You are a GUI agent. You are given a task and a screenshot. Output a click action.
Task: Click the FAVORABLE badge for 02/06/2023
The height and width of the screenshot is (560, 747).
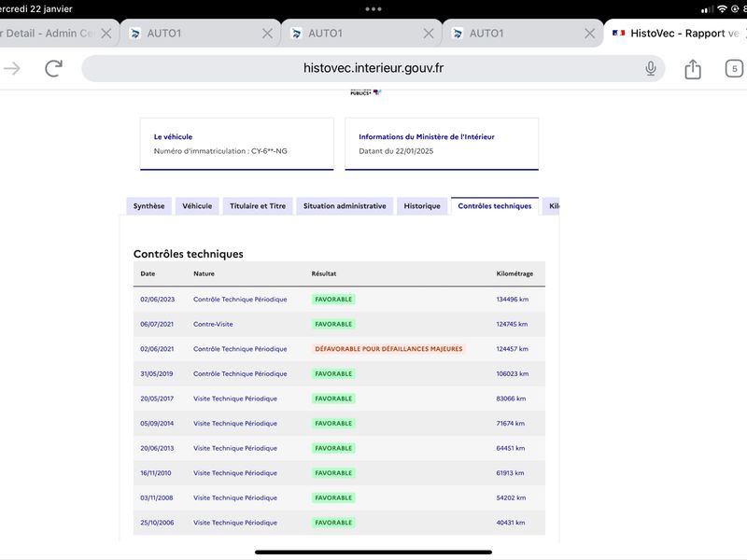[x=333, y=300]
